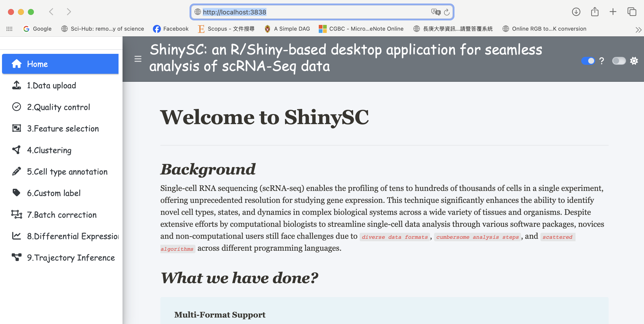Open the browser tab overview

(x=632, y=12)
